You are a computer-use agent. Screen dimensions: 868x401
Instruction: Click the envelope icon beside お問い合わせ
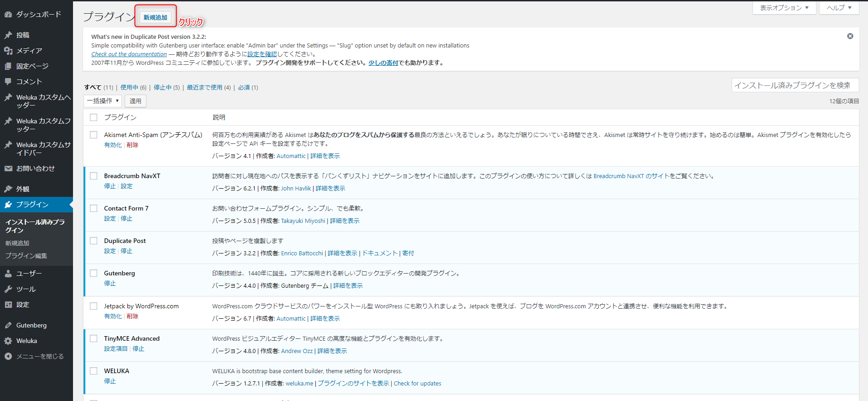coord(8,169)
